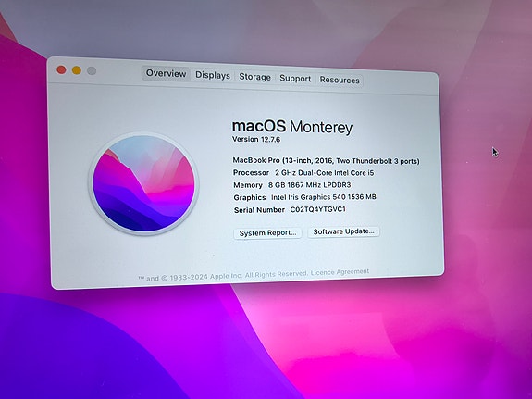Screen dimensions: 532x399
Task: Click the macOS Monterey heading
Action: click(292, 127)
